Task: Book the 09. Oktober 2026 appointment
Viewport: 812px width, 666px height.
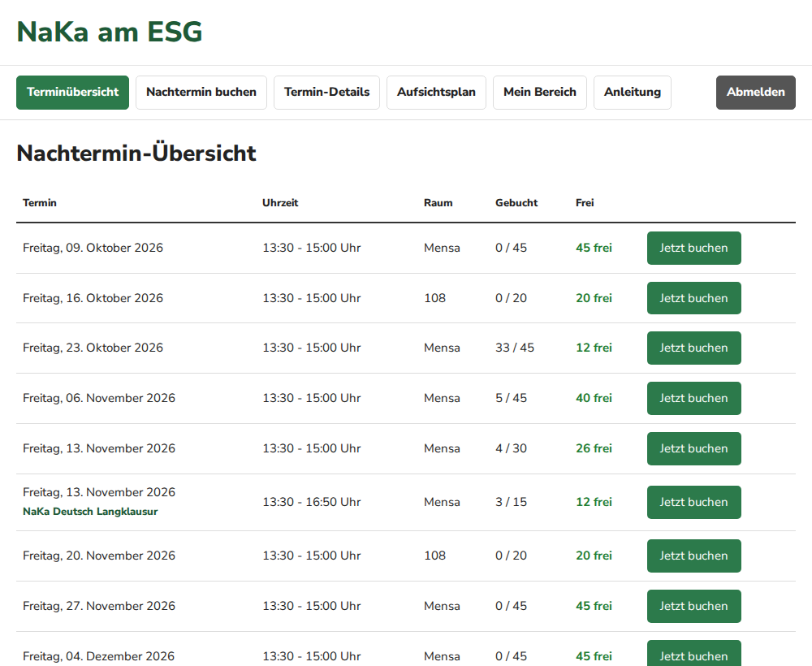Action: (694, 248)
